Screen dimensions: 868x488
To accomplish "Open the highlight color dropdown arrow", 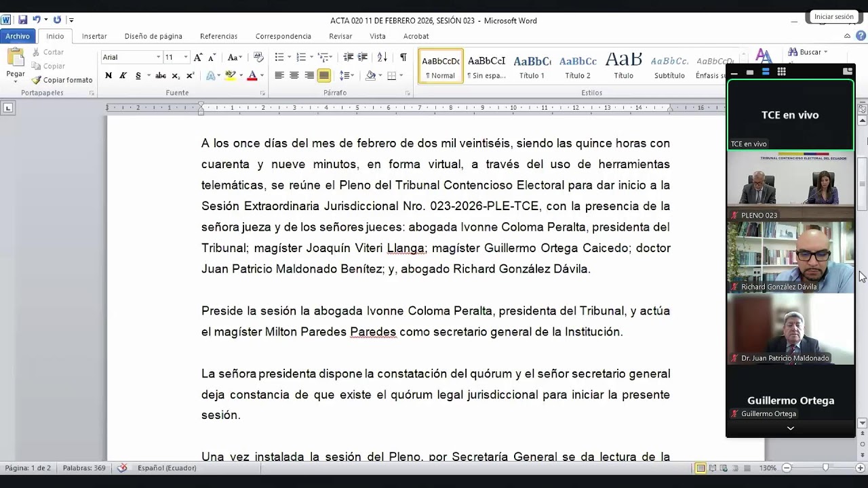I will point(240,76).
